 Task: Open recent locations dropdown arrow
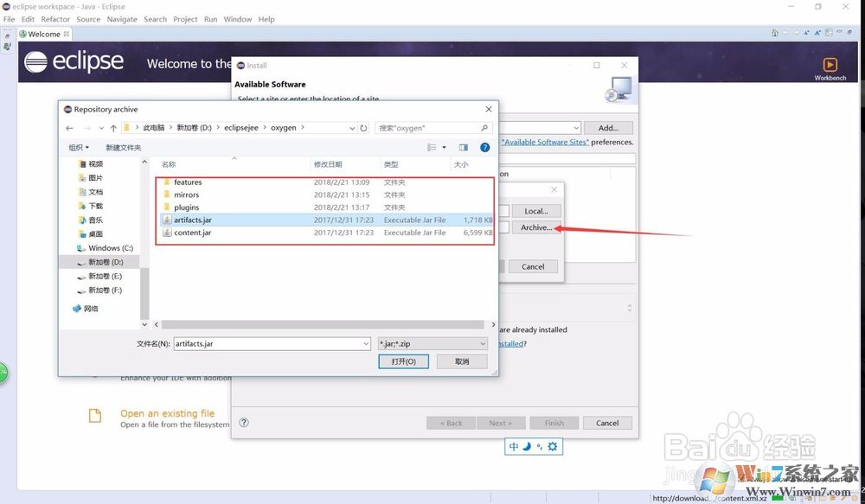(101, 128)
